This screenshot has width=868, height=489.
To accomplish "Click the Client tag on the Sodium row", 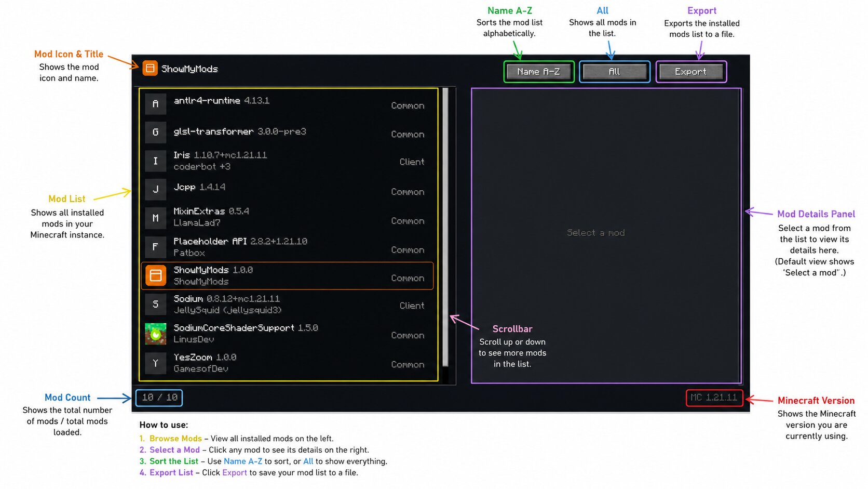I will point(412,306).
